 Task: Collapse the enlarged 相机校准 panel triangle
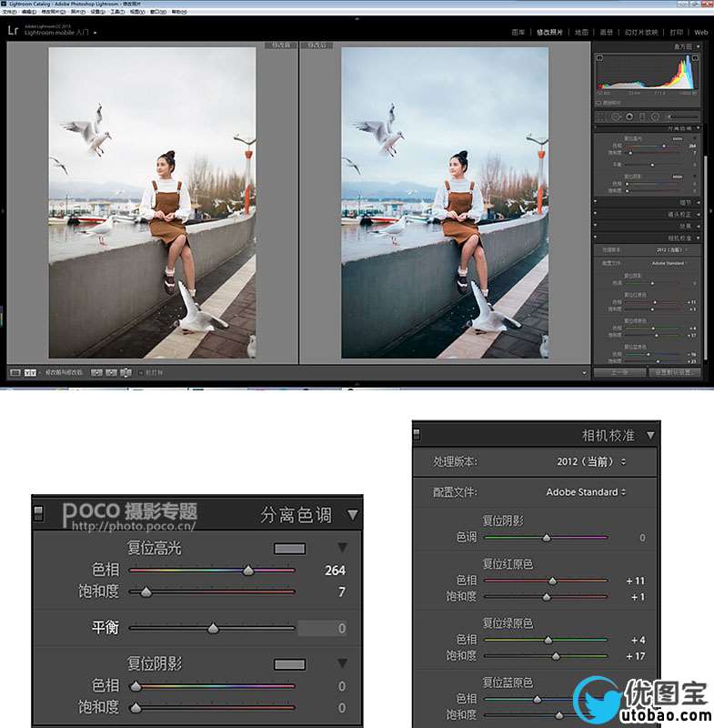[x=650, y=436]
